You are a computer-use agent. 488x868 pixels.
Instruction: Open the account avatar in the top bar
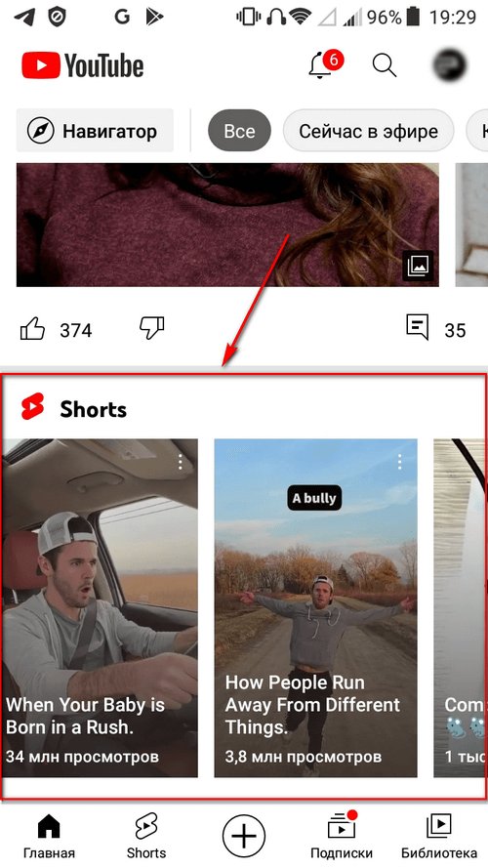click(449, 64)
